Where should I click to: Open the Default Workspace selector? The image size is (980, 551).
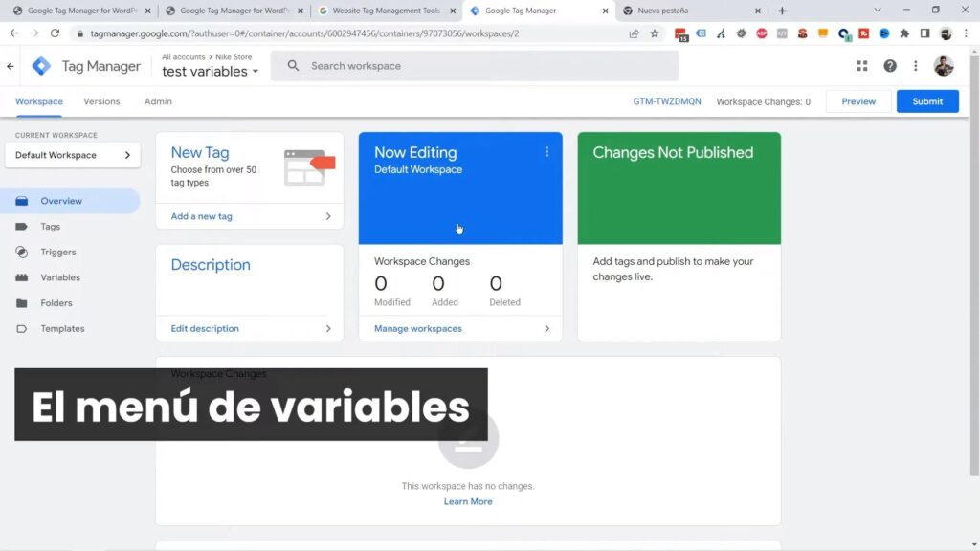coord(73,155)
